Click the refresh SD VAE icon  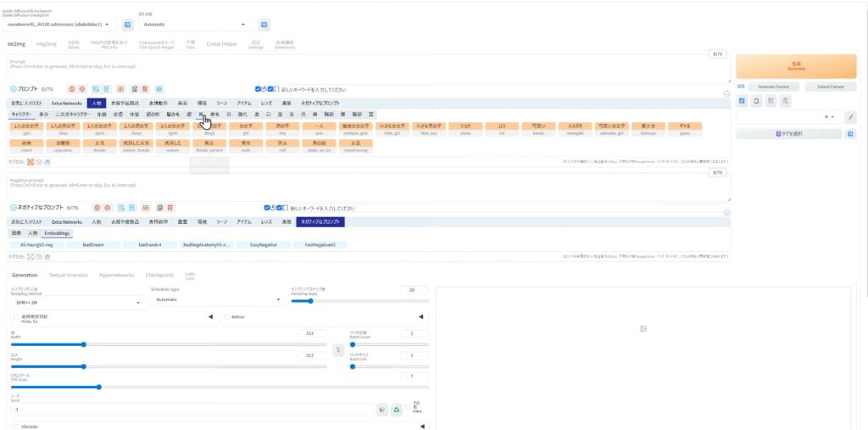click(263, 25)
